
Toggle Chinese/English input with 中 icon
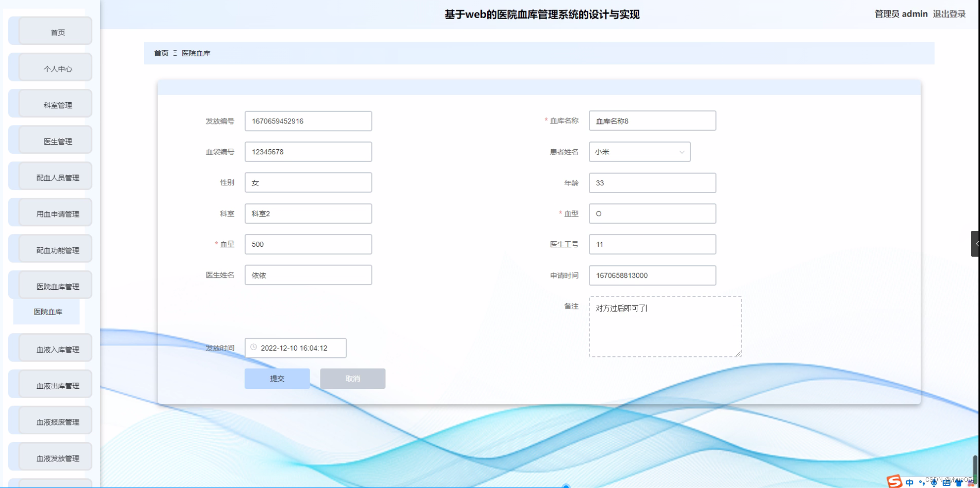coord(909,482)
